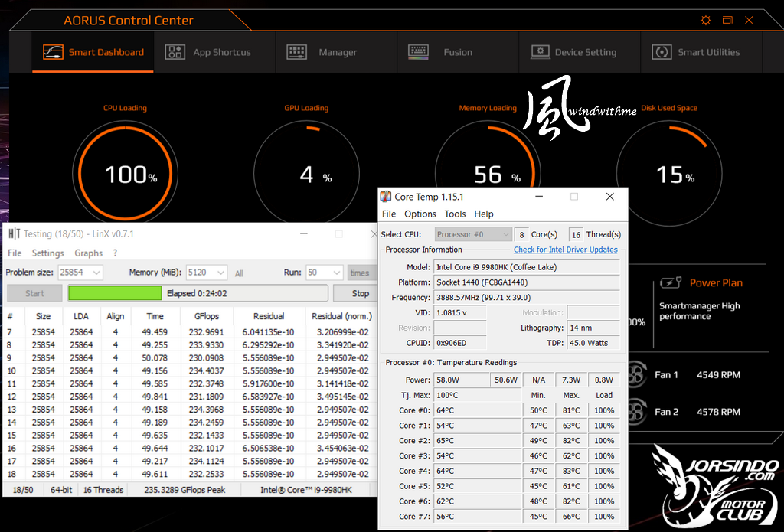Click the LinX elapsed progress bar
The height and width of the screenshot is (532, 784).
click(x=198, y=293)
